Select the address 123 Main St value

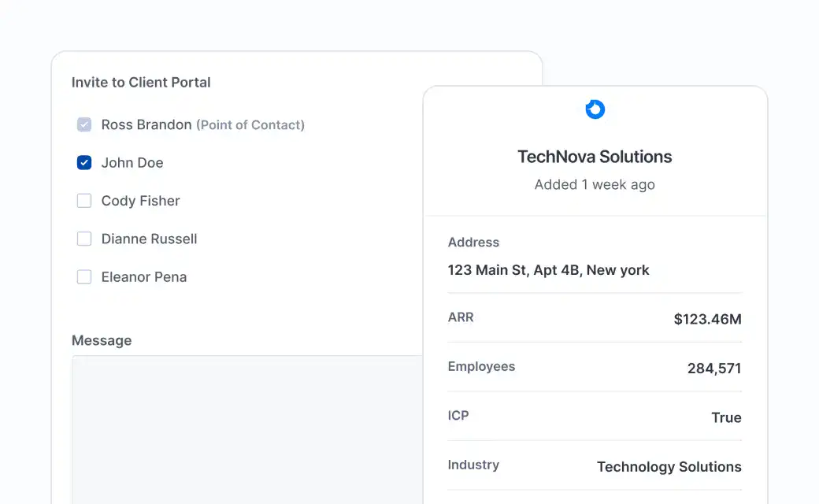point(548,270)
